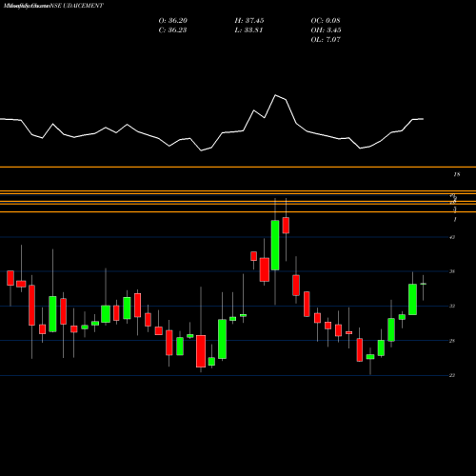This screenshot has height=476, width=476.
Task: Select the OC: 0.08 reading
Action: (x=326, y=21)
